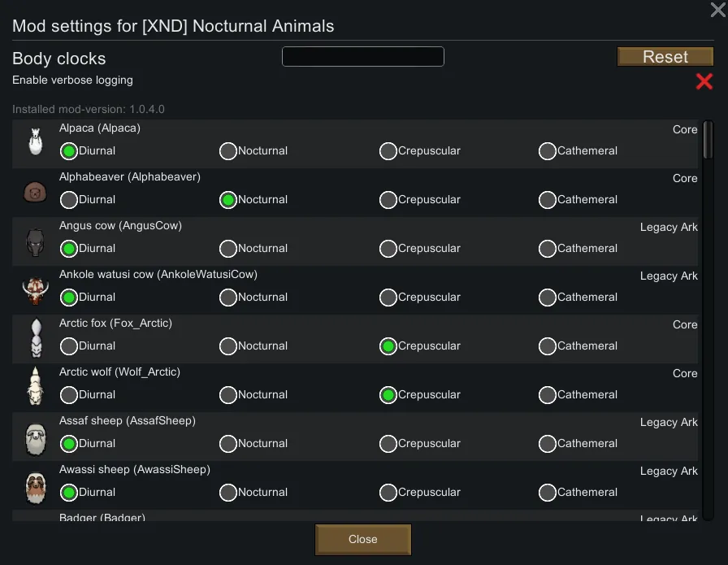Click the Arctic wolf icon
The image size is (728, 565).
click(35, 387)
